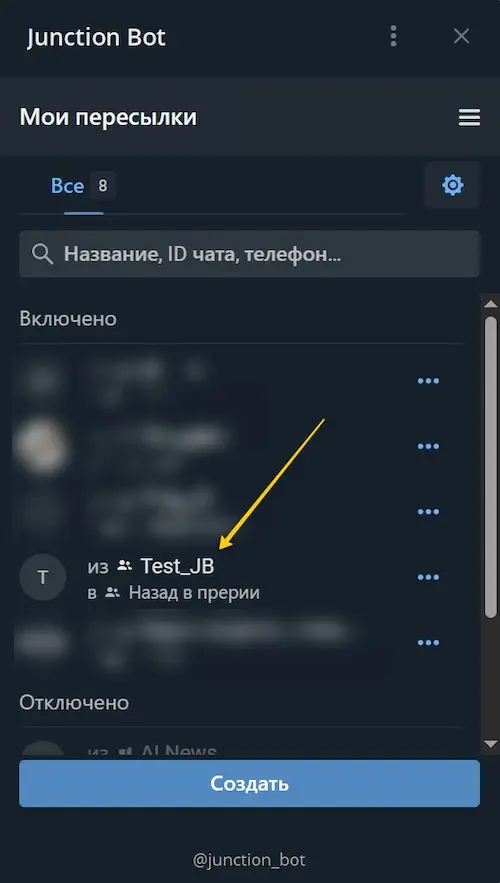Click the scrollbar down arrow
Image resolution: width=500 pixels, height=883 pixels.
[490, 744]
